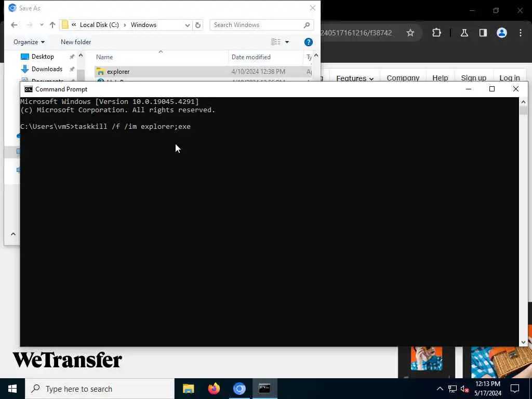Go back in Save As dialog
Screen dimensions: 532x399
[14, 25]
